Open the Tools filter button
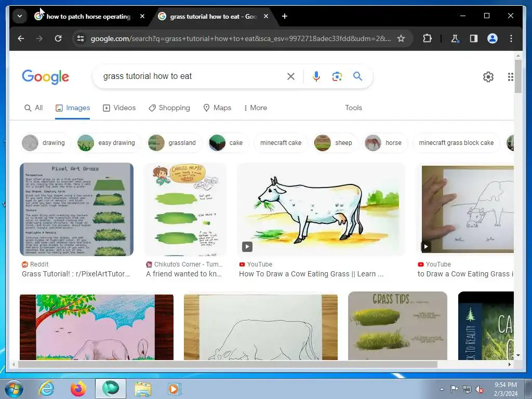 353,108
